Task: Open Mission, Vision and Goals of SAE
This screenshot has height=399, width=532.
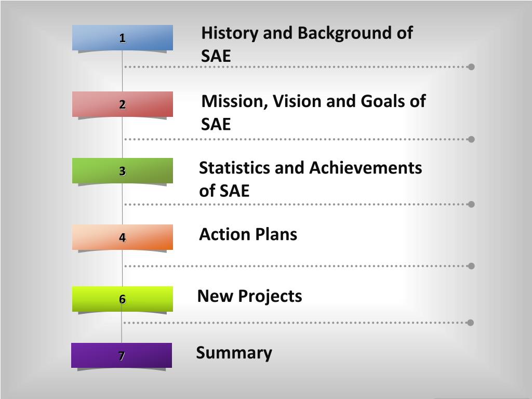Action: [x=313, y=112]
